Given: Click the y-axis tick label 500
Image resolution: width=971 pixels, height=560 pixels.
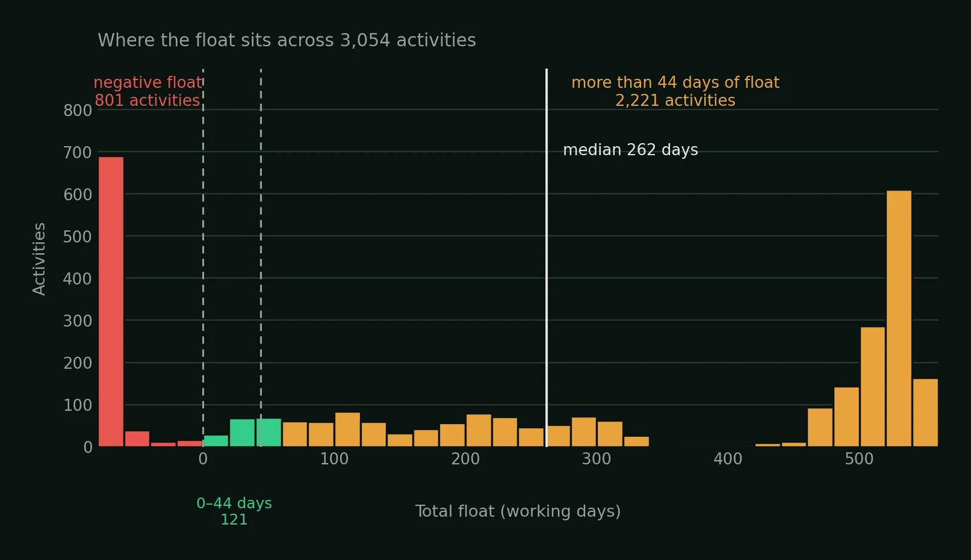Looking at the screenshot, I should (78, 237).
